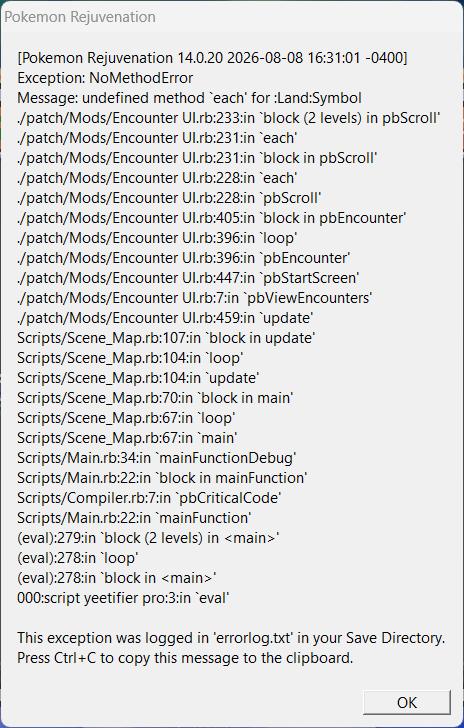This screenshot has width=464, height=728.
Task: Click the 'Exception: NoMethodError' line
Action: click(105, 78)
